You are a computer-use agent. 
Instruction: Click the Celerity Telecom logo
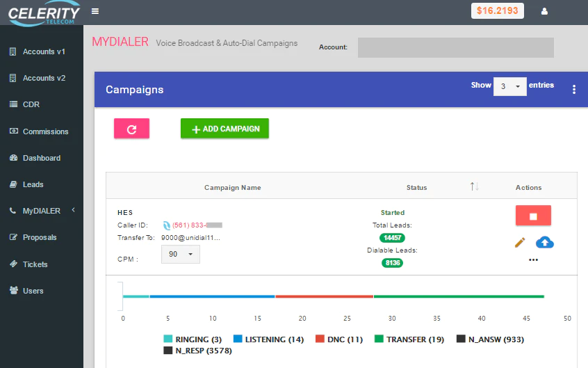point(44,13)
